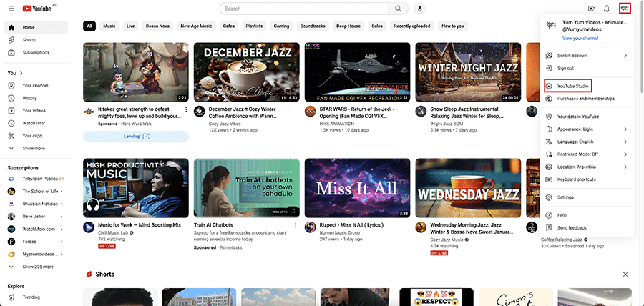
Task: Open Keyboard shortcuts menu item
Action: pos(586,179)
